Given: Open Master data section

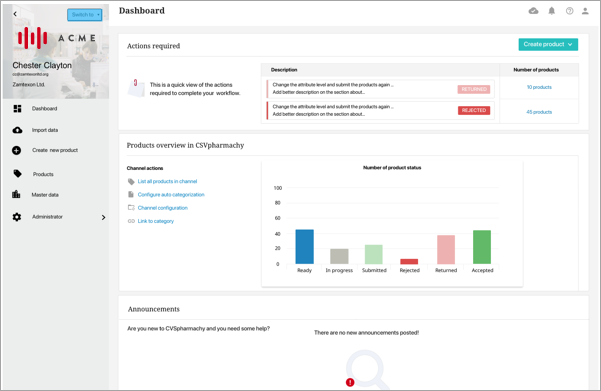Looking at the screenshot, I should tap(45, 195).
